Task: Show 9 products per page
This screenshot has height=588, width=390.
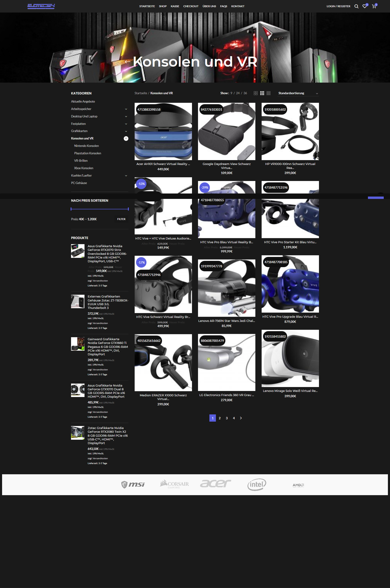Action: [x=231, y=93]
